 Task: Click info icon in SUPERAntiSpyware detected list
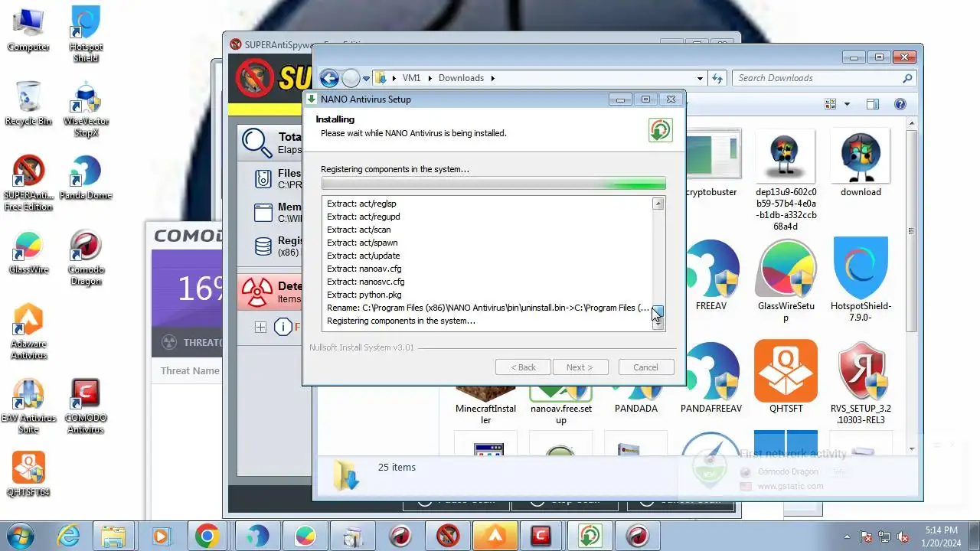click(x=283, y=327)
